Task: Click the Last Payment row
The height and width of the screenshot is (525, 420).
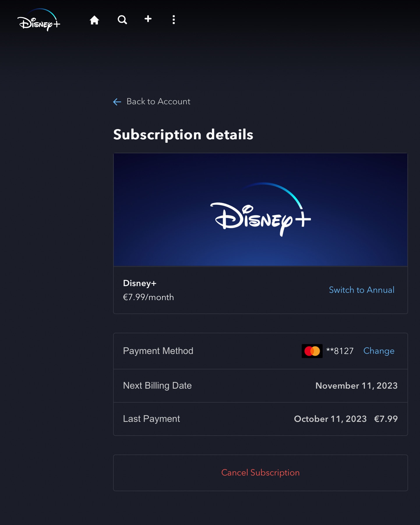Action: (260, 419)
